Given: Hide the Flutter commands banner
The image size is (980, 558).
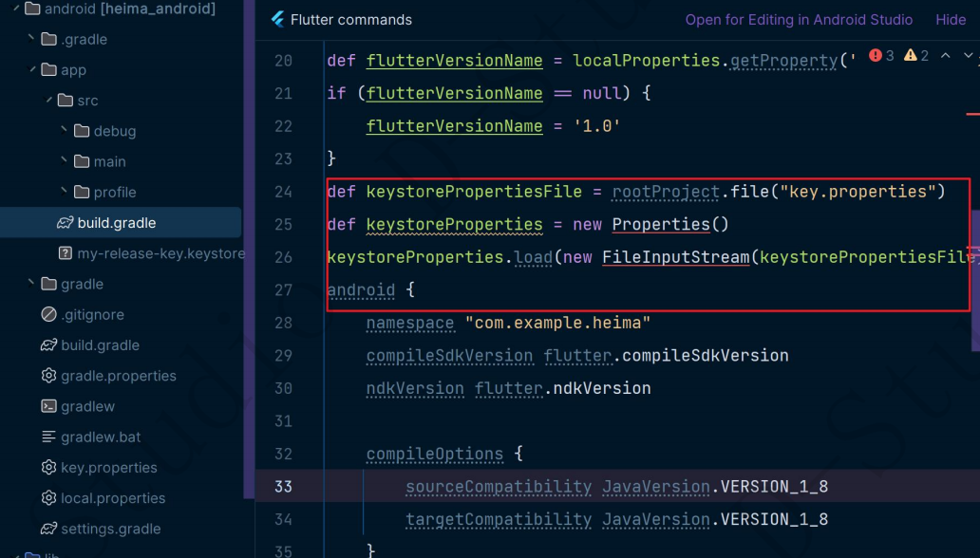Looking at the screenshot, I should coord(951,20).
